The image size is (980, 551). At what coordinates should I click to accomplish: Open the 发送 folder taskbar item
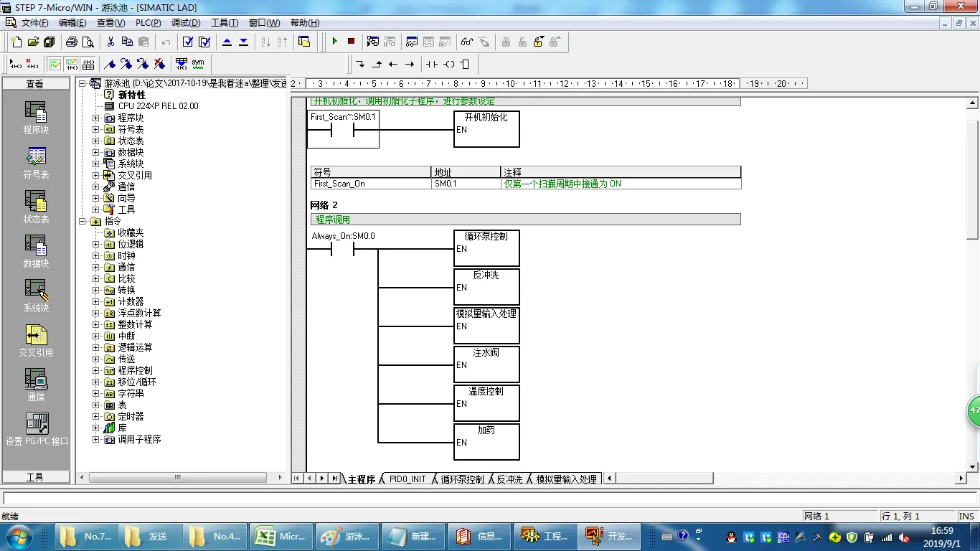point(150,537)
